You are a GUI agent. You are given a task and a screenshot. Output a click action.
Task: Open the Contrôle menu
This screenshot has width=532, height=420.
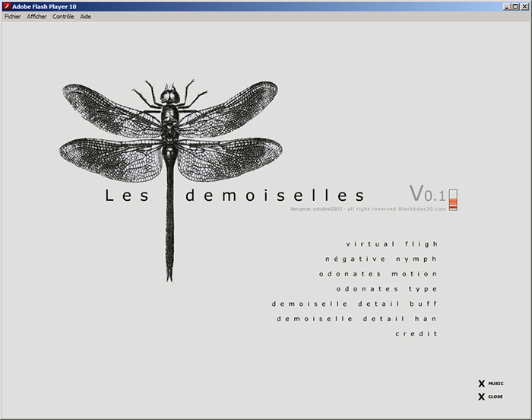(63, 17)
